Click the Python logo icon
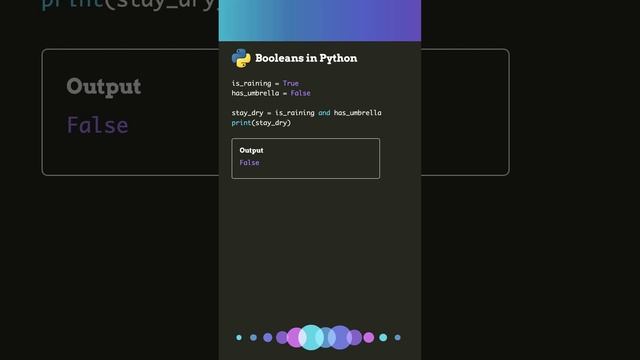The width and height of the screenshot is (640, 360). point(241,58)
